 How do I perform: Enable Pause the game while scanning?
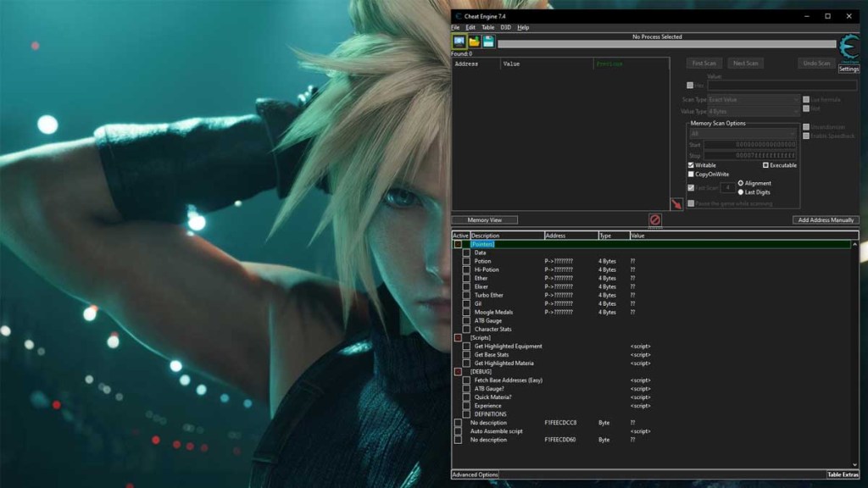pos(691,203)
